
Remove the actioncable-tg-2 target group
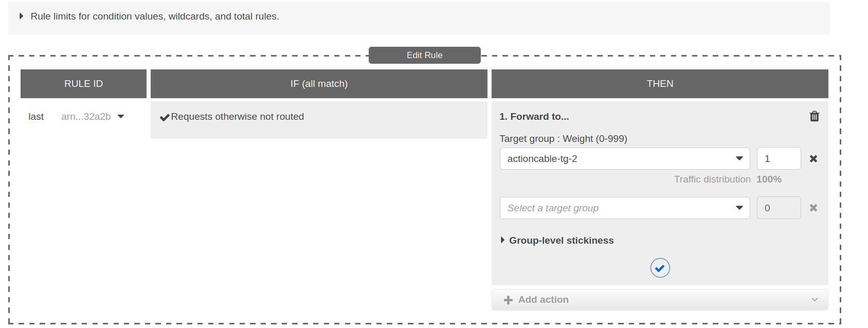pyautogui.click(x=813, y=159)
